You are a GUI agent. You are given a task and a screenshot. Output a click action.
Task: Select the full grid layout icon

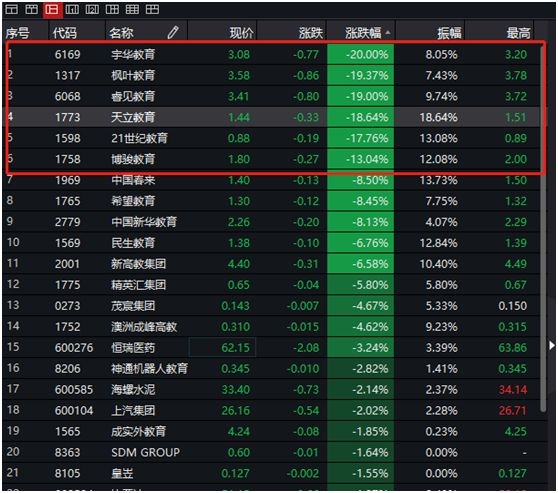pos(132,9)
